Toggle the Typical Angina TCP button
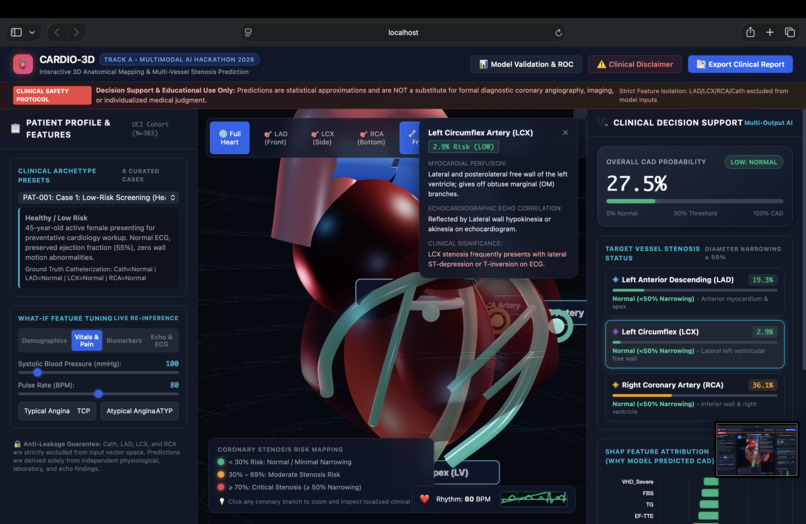806x524 pixels. point(57,411)
